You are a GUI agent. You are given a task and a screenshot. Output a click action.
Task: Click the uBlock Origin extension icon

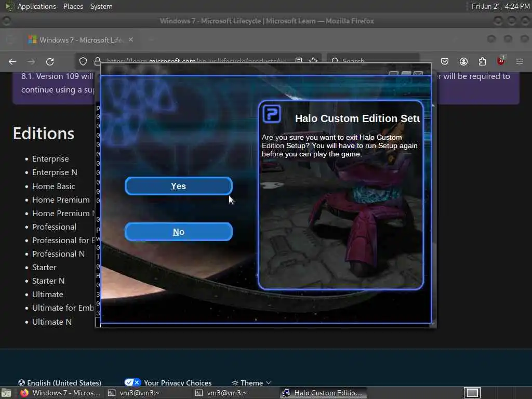click(x=501, y=61)
